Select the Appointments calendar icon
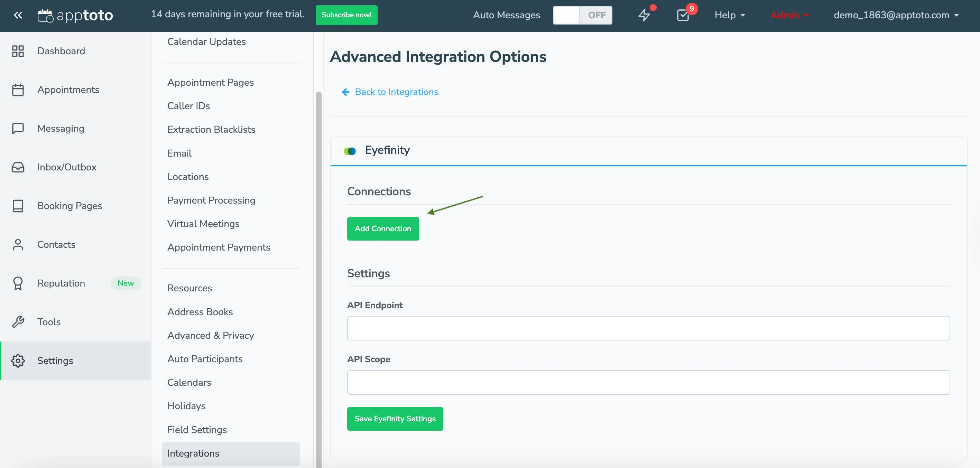 [18, 90]
